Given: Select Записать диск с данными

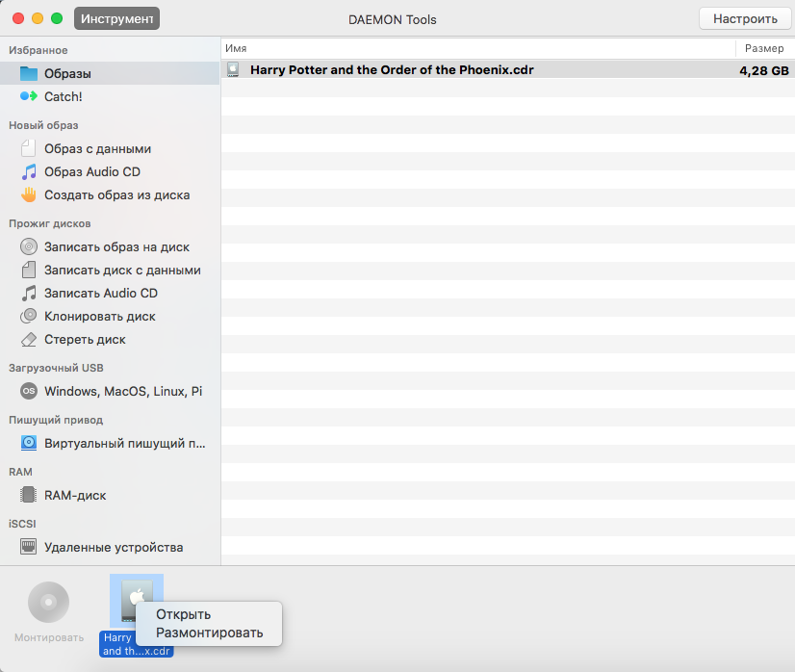Looking at the screenshot, I should [x=110, y=270].
